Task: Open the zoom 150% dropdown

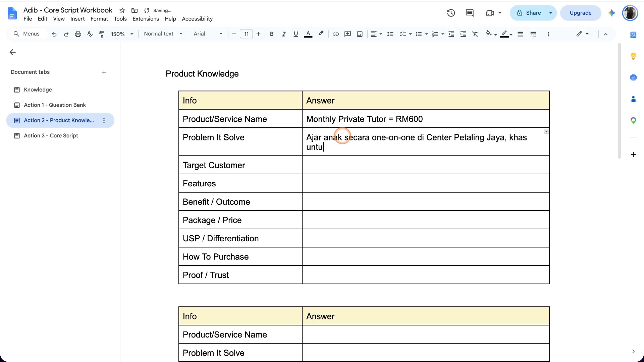Action: click(x=122, y=34)
